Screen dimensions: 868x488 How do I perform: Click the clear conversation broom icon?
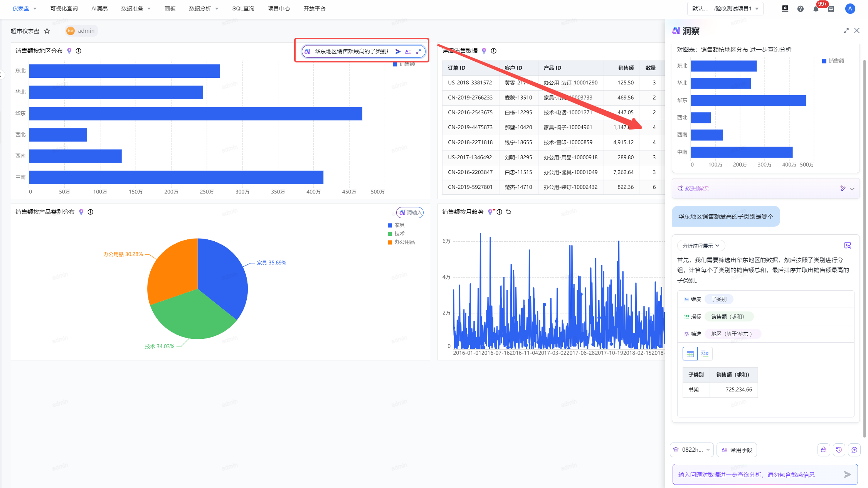[x=824, y=450]
